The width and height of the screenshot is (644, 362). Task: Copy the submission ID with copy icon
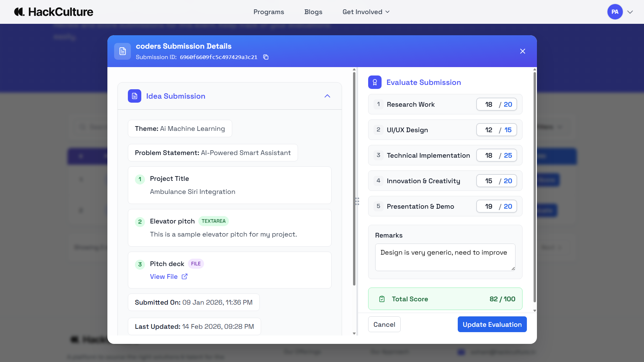tap(266, 57)
